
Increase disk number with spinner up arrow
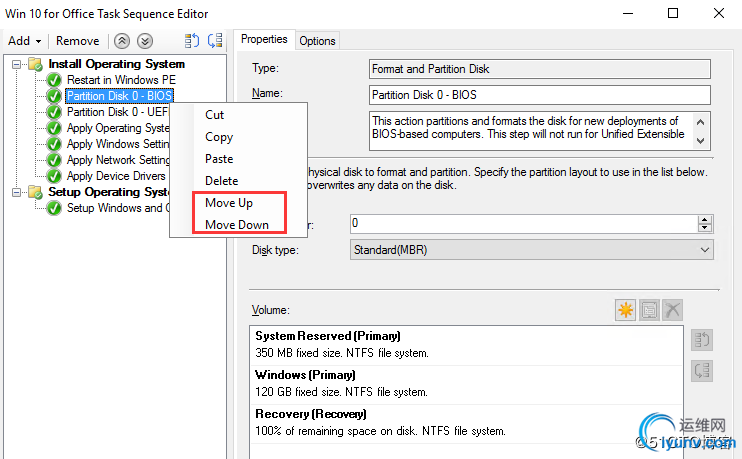[705, 220]
